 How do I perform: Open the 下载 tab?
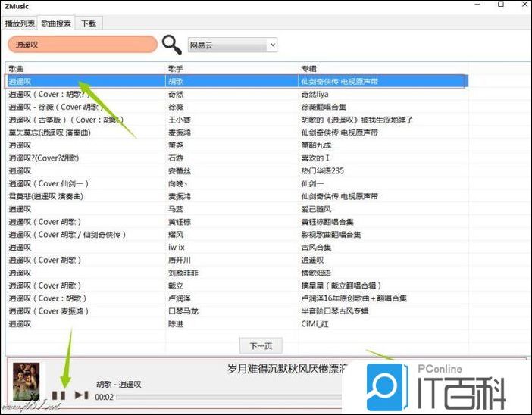click(88, 23)
